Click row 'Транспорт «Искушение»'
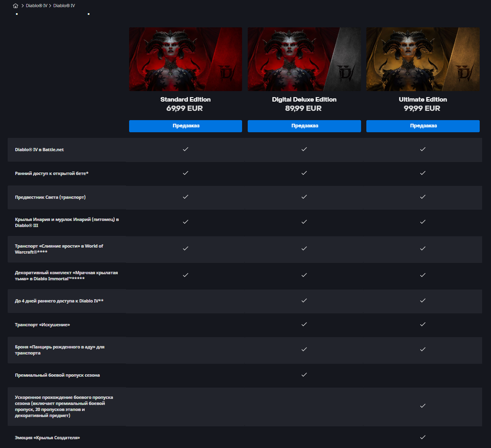491x448 pixels. [x=245, y=325]
